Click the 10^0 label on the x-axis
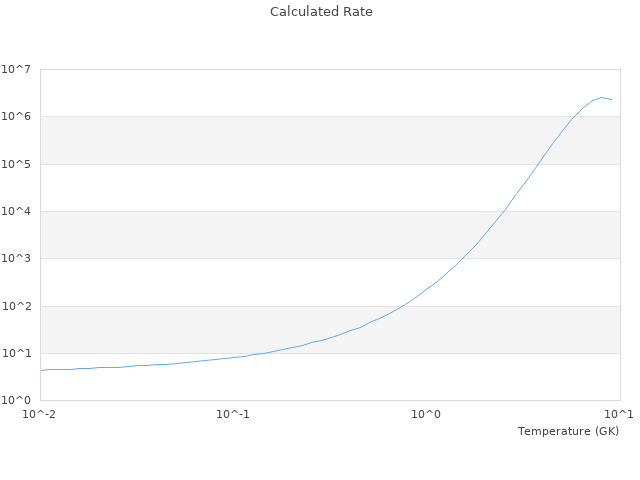 click(426, 414)
